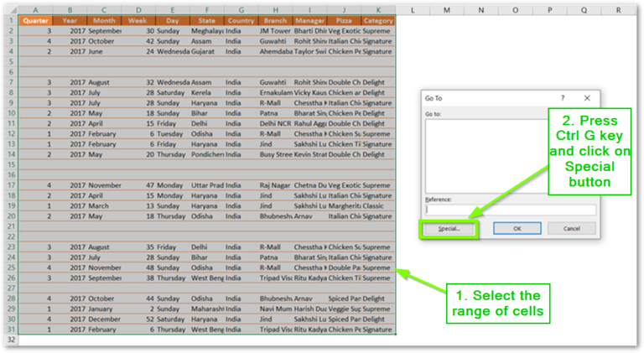Click the December month cell
The height and width of the screenshot is (353, 644).
tap(104, 319)
